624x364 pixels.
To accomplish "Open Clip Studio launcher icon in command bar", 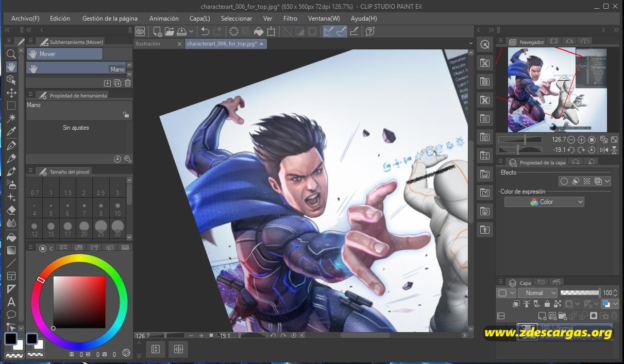I will click(140, 31).
